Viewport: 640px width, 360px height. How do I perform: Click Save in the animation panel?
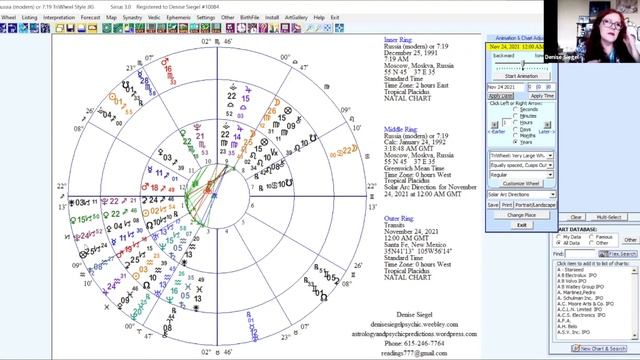493,205
